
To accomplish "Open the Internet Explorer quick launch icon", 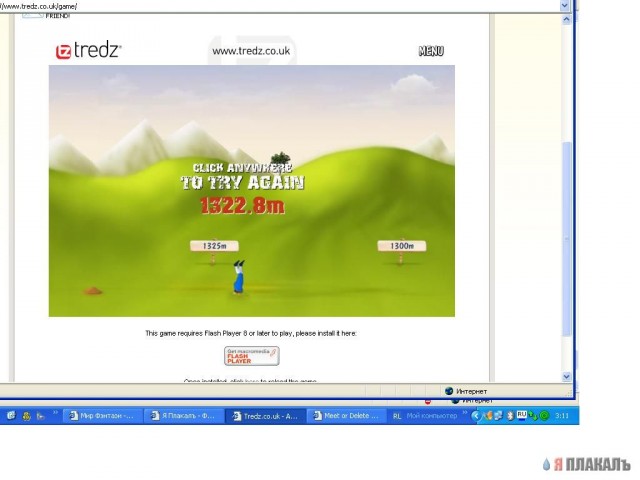I will (x=11, y=416).
